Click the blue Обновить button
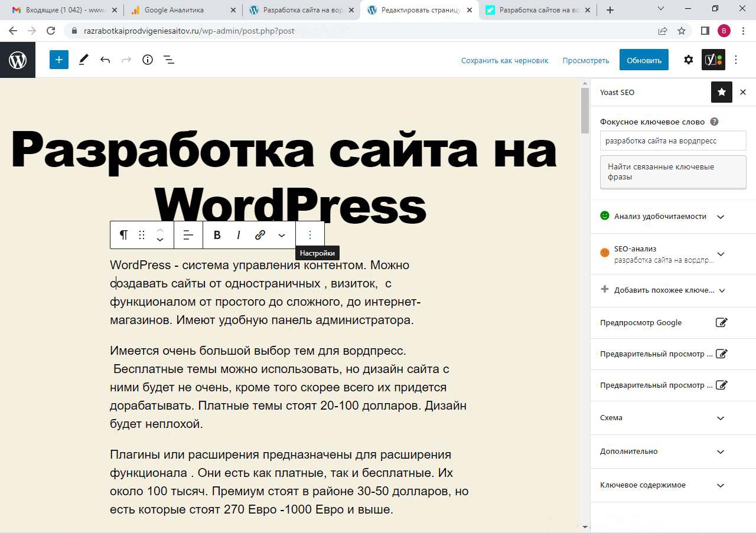This screenshot has width=756, height=533. pos(643,60)
